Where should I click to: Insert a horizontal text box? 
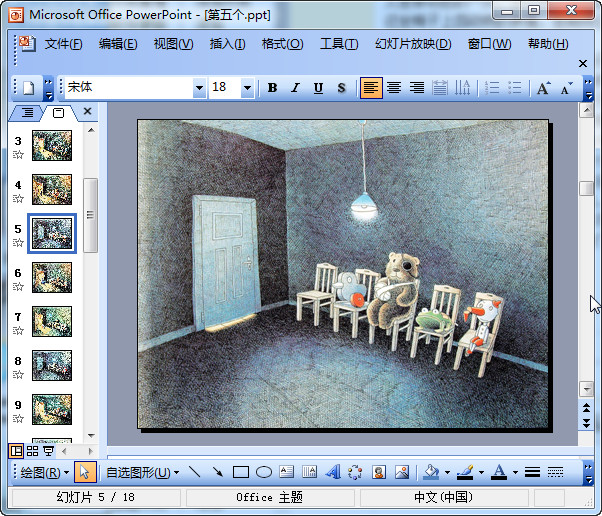coord(286,472)
